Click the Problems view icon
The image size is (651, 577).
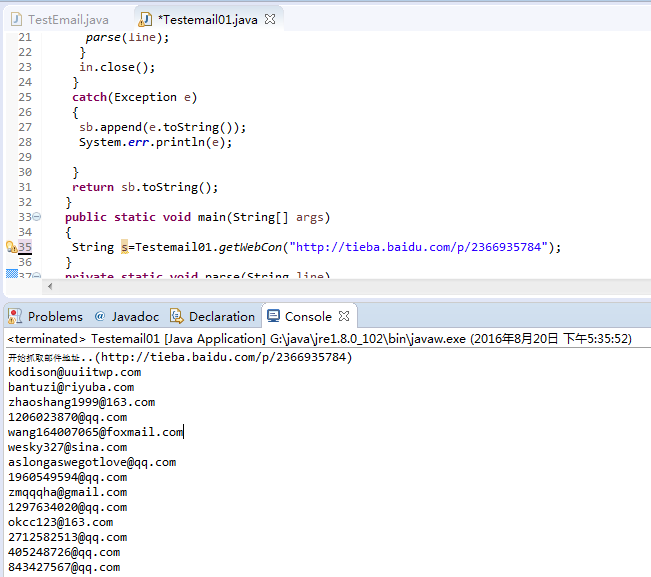coord(15,316)
